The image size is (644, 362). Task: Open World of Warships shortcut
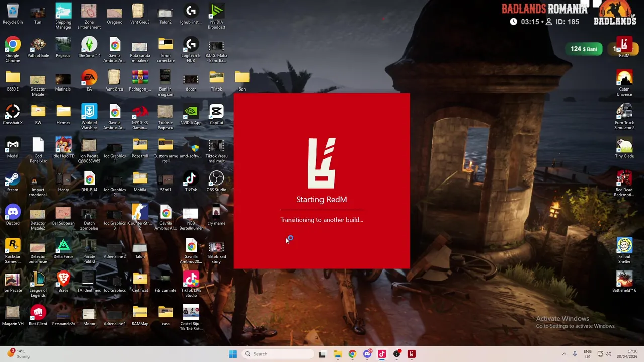point(89,117)
